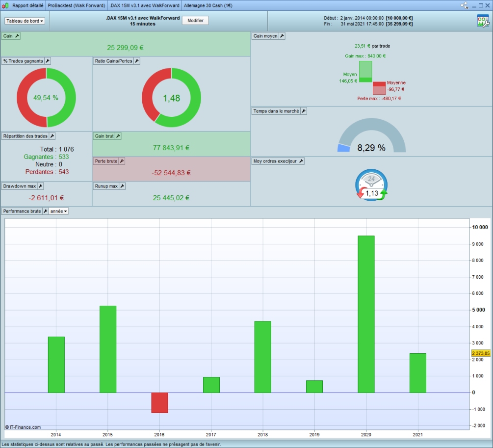The image size is (493, 448).
Task: Click the 2020 green performance bar
Action: pyautogui.click(x=366, y=314)
